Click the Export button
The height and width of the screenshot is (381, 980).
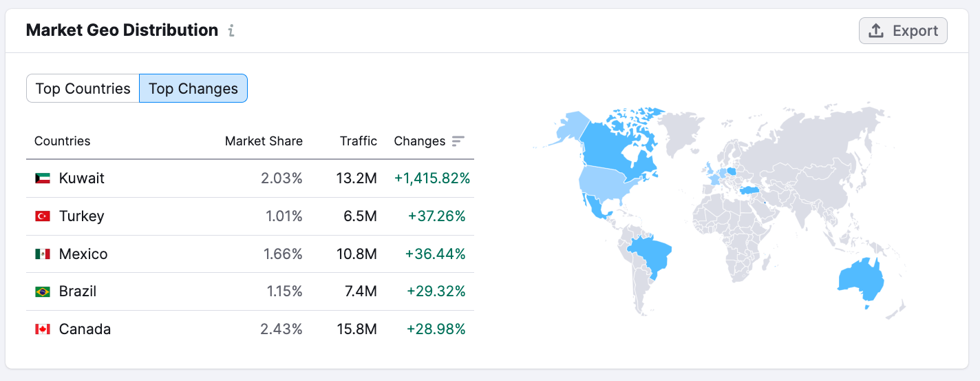903,31
